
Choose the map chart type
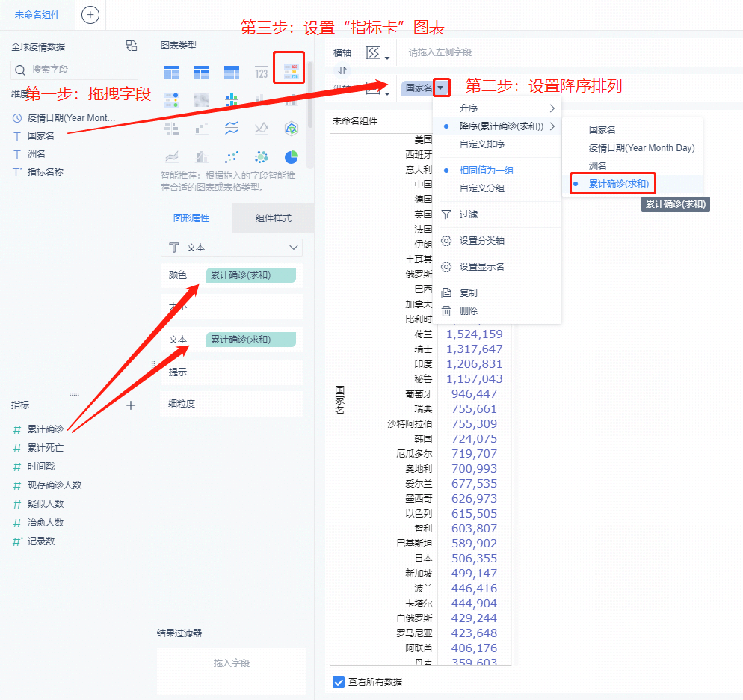click(x=202, y=99)
